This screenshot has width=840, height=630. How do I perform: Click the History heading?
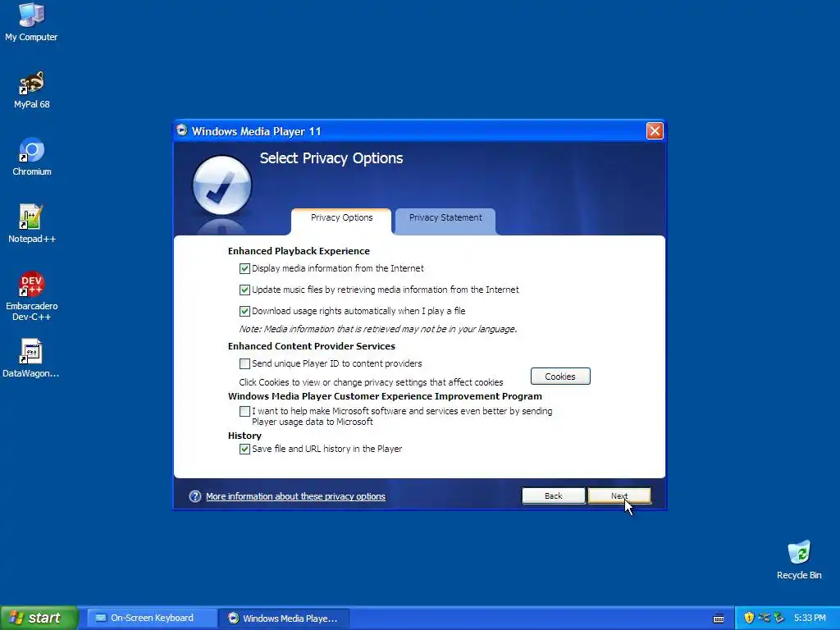click(244, 436)
